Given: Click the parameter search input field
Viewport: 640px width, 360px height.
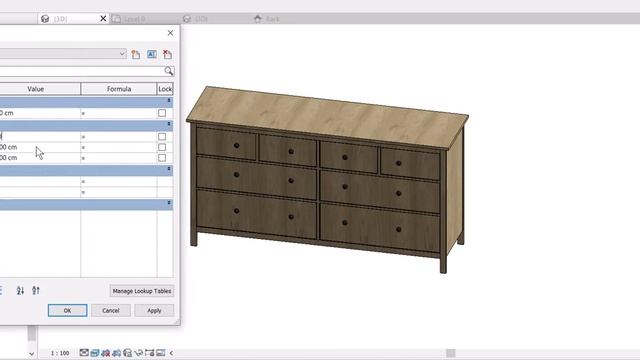Looking at the screenshot, I should point(82,71).
